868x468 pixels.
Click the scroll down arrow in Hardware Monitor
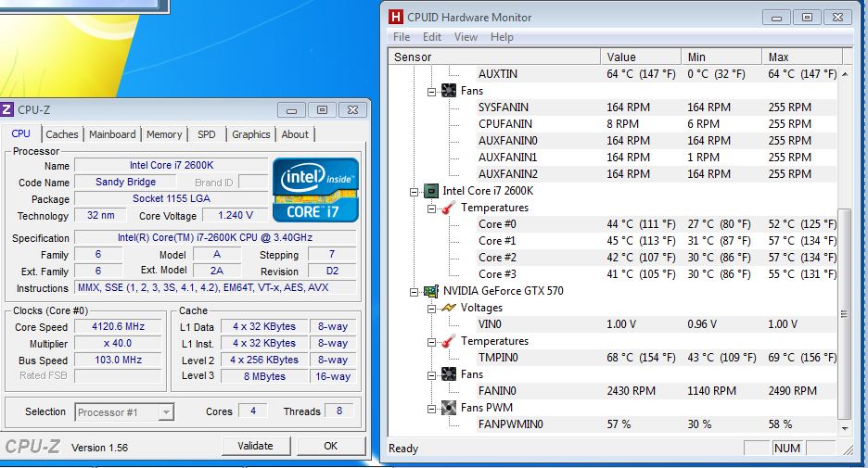click(x=845, y=428)
